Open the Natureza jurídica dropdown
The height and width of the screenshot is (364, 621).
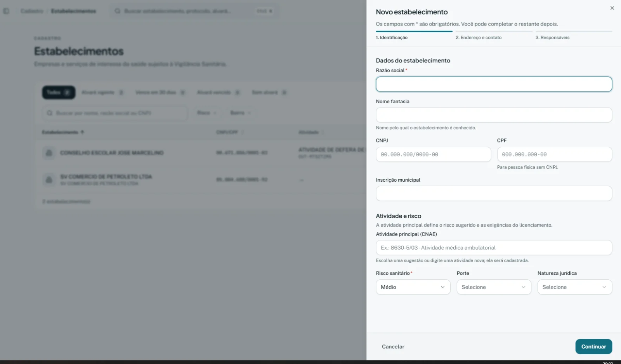click(574, 287)
